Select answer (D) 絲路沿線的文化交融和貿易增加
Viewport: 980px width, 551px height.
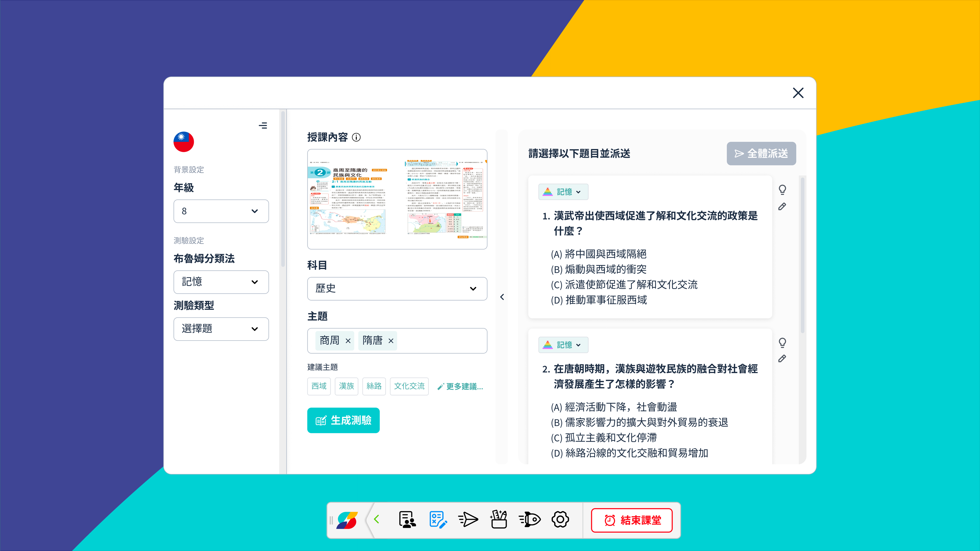[629, 453]
